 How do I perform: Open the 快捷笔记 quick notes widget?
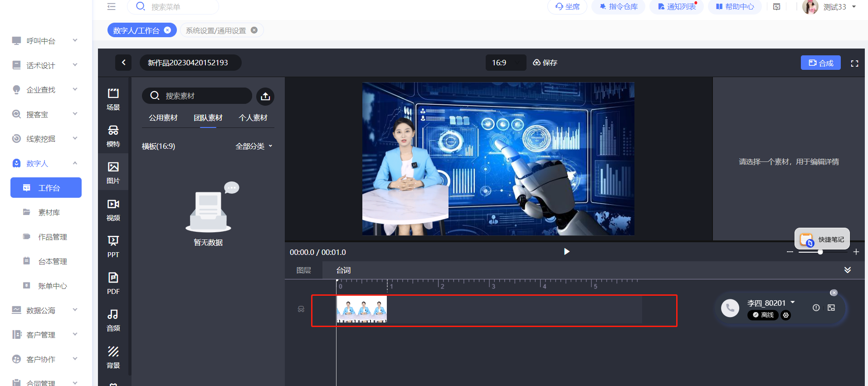[822, 239]
